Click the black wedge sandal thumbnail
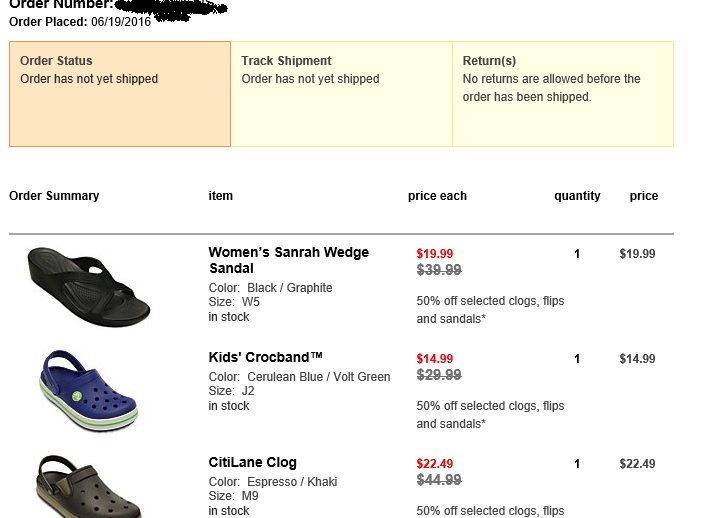 tap(88, 286)
